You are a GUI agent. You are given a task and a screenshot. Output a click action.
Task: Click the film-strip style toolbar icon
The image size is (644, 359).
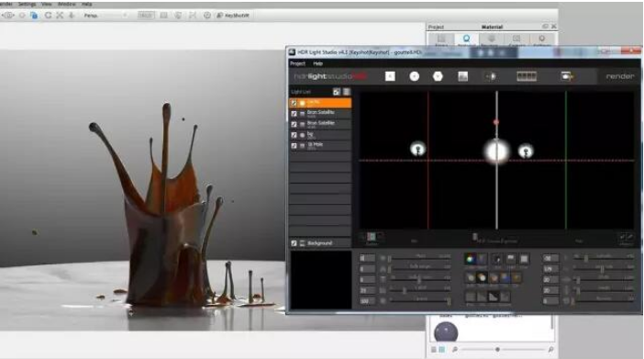tap(527, 76)
